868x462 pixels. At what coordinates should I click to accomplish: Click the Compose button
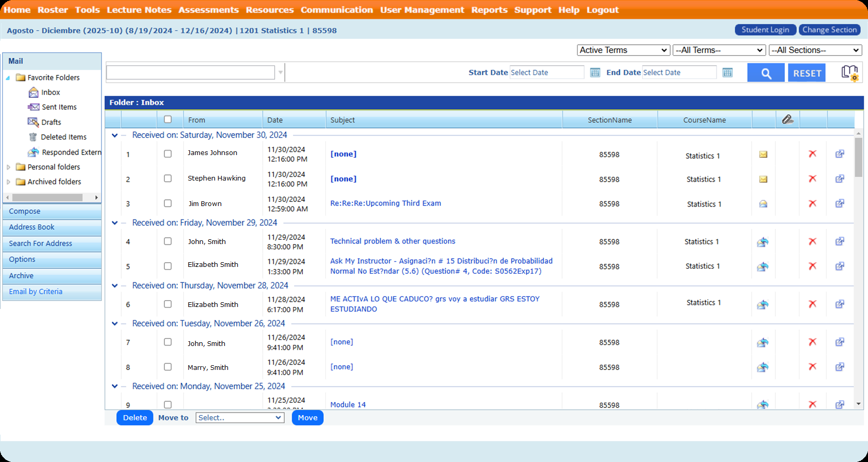pos(52,211)
